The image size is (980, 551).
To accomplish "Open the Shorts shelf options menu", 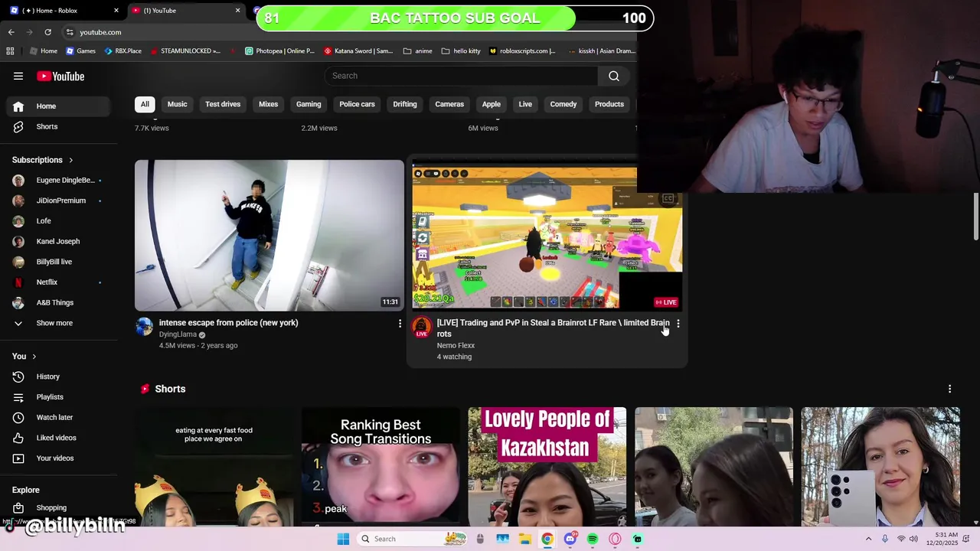I will pyautogui.click(x=949, y=389).
